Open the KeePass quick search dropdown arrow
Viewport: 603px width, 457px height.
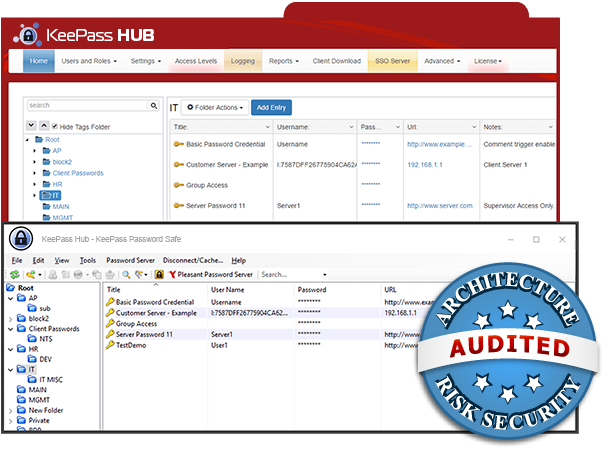tap(325, 275)
